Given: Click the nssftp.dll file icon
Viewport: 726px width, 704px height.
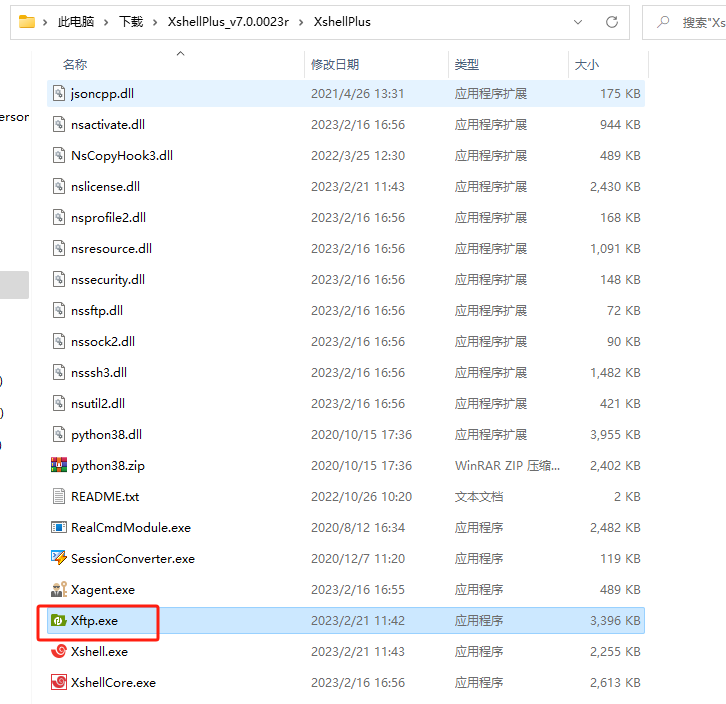Looking at the screenshot, I should point(59,310).
